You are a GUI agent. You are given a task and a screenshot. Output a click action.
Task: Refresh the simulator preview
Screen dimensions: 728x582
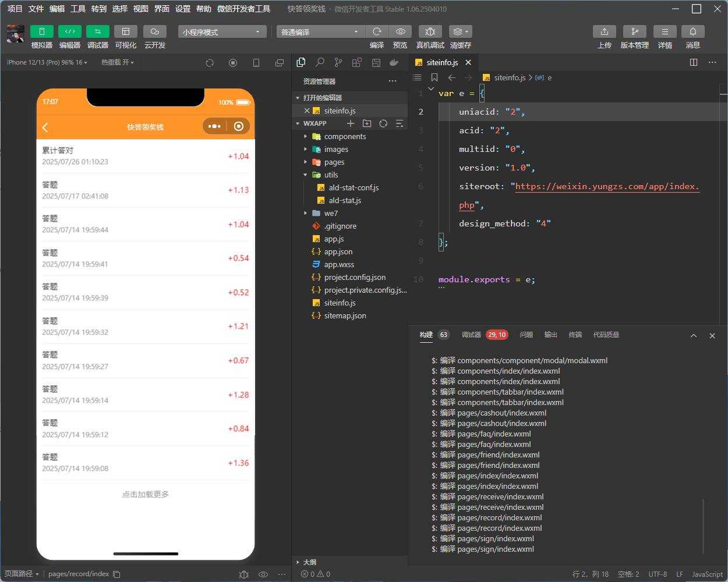click(x=210, y=63)
